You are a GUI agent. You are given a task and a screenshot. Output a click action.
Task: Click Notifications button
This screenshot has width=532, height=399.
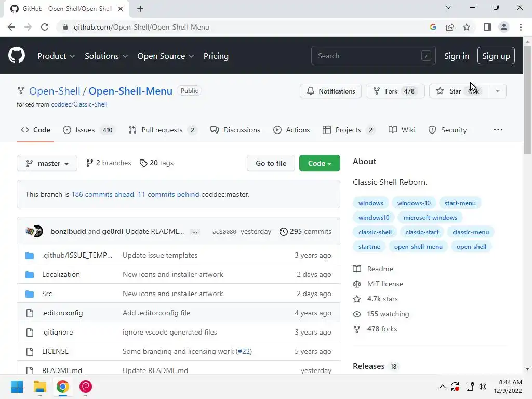(x=330, y=91)
